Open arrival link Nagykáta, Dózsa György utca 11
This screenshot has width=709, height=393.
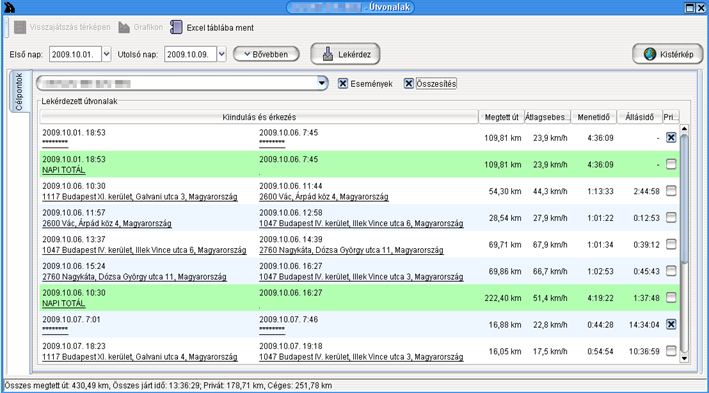coord(351,250)
